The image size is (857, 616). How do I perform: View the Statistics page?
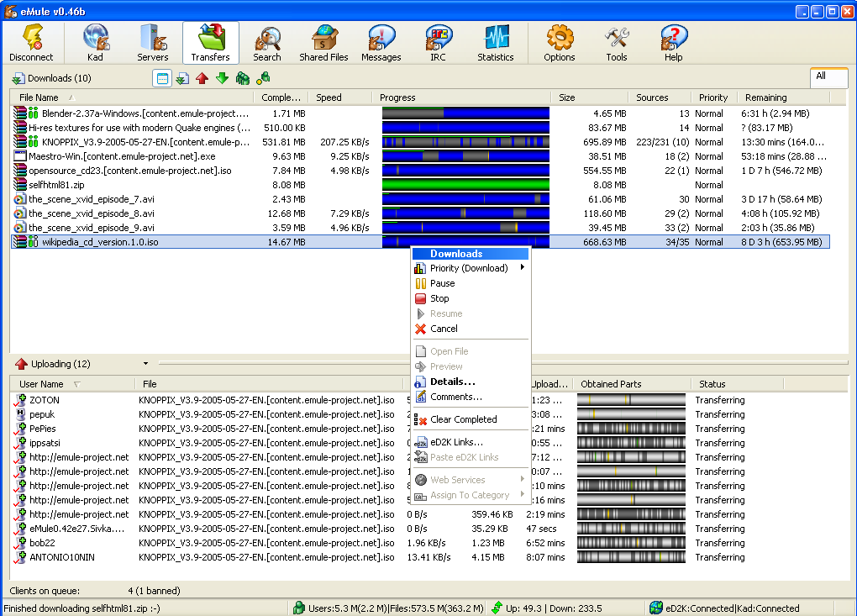(x=495, y=42)
